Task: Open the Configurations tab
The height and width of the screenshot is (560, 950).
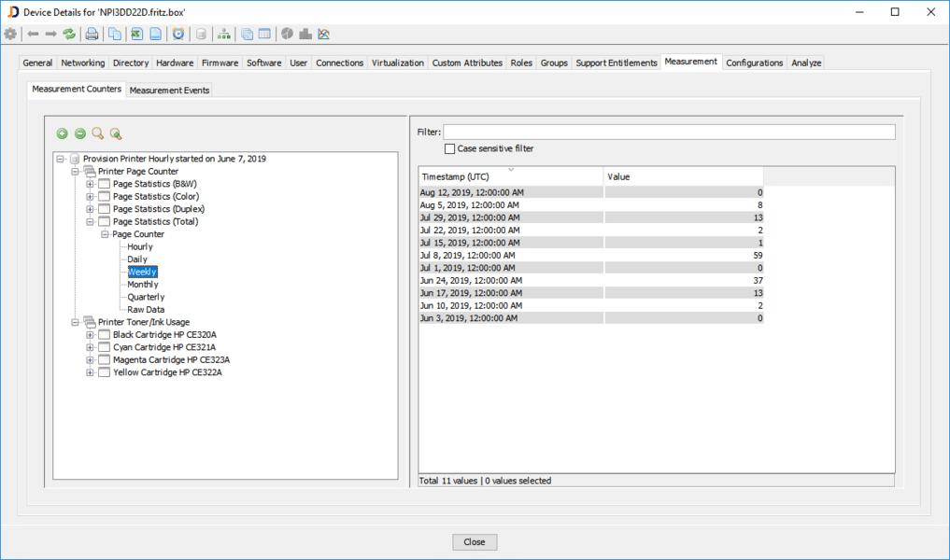Action: click(754, 63)
